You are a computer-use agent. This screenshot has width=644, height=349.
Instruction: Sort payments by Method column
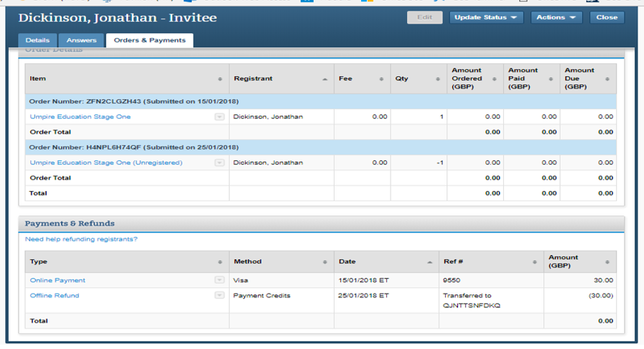click(281, 261)
